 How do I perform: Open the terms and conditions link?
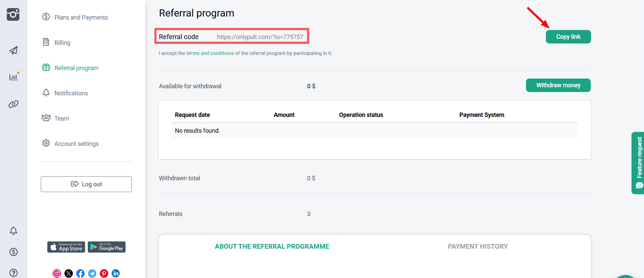point(210,53)
